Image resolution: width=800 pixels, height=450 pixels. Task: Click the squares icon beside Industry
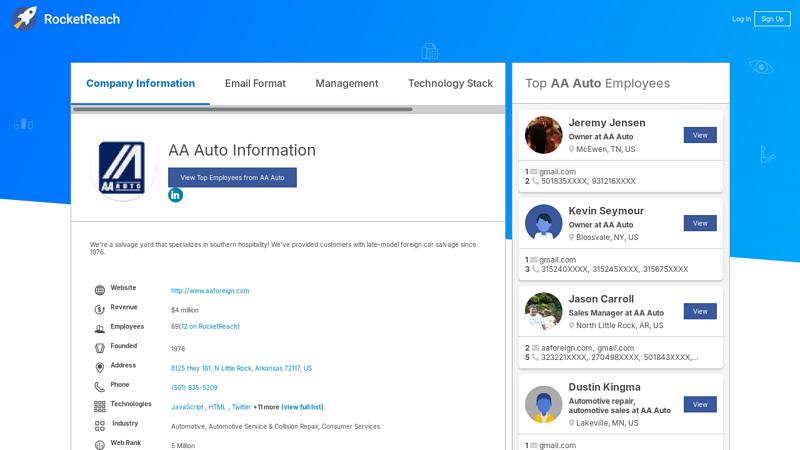99,426
